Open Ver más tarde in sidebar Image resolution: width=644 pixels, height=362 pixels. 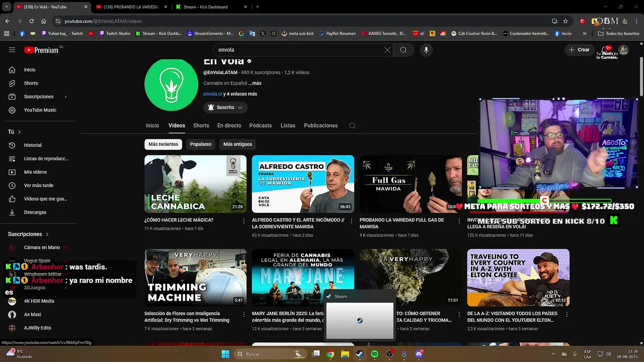point(38,186)
